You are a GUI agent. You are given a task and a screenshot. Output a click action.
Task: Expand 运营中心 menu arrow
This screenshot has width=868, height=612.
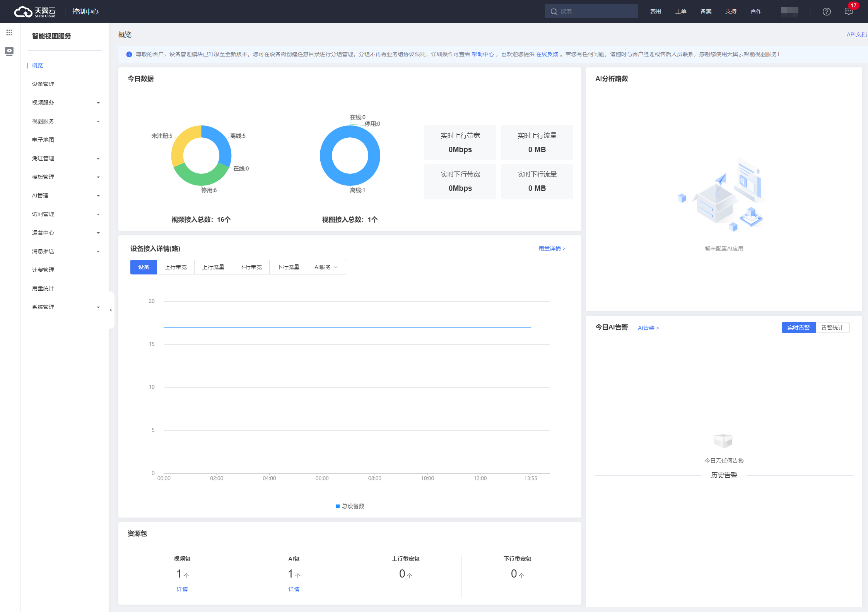98,233
